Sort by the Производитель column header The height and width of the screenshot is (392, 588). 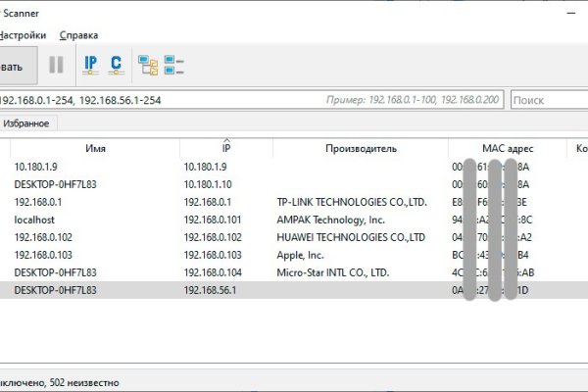click(x=361, y=148)
